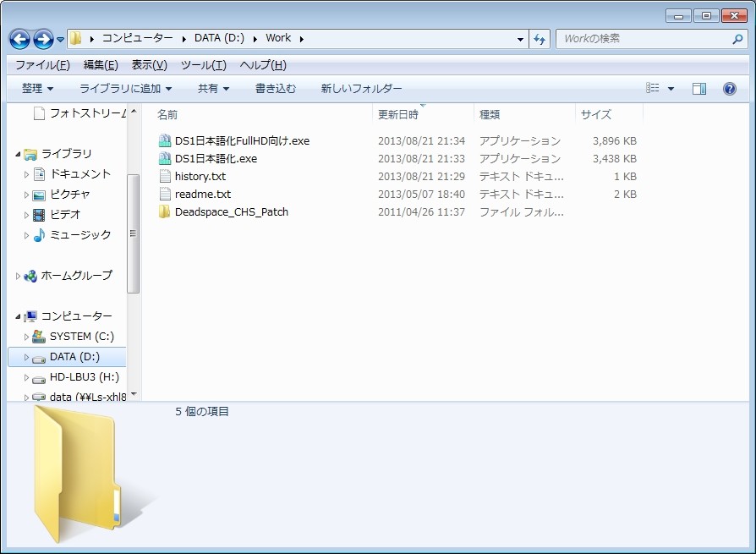
Task: Select フォトストリーム in the navigation pane
Action: pyautogui.click(x=79, y=112)
